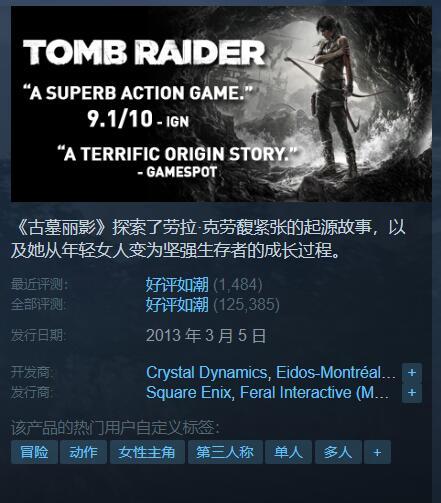Image resolution: width=441 pixels, height=503 pixels.
Task: Click the release date 2013 年 3 月 5 日
Action: 206,336
